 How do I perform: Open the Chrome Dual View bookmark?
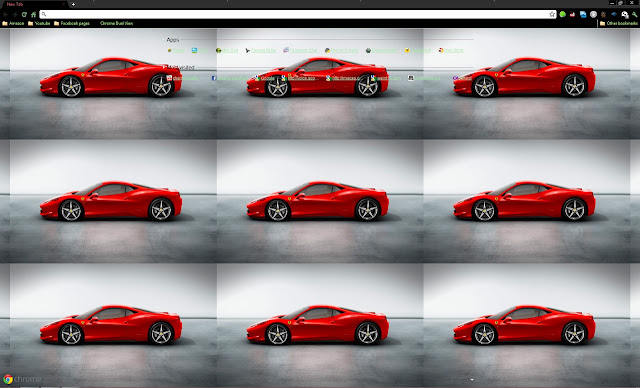click(x=116, y=23)
